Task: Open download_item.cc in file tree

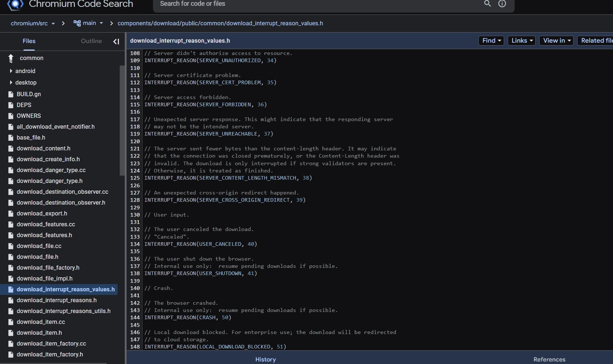Action: click(41, 322)
